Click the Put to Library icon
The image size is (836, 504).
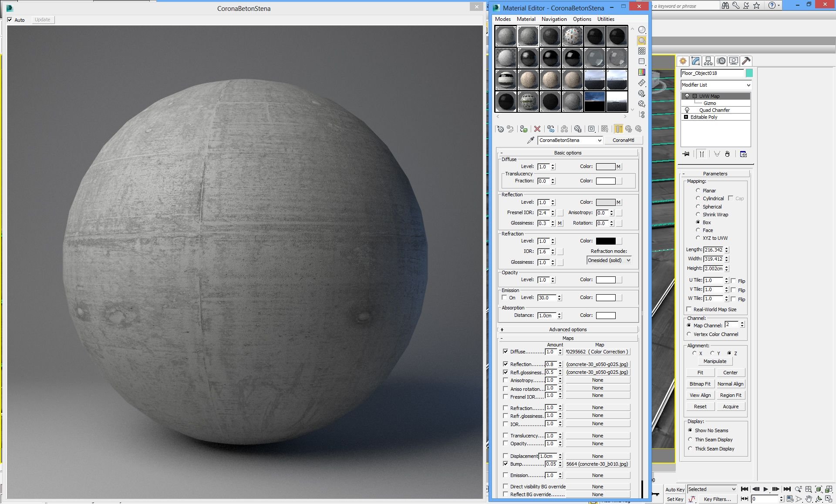[578, 129]
